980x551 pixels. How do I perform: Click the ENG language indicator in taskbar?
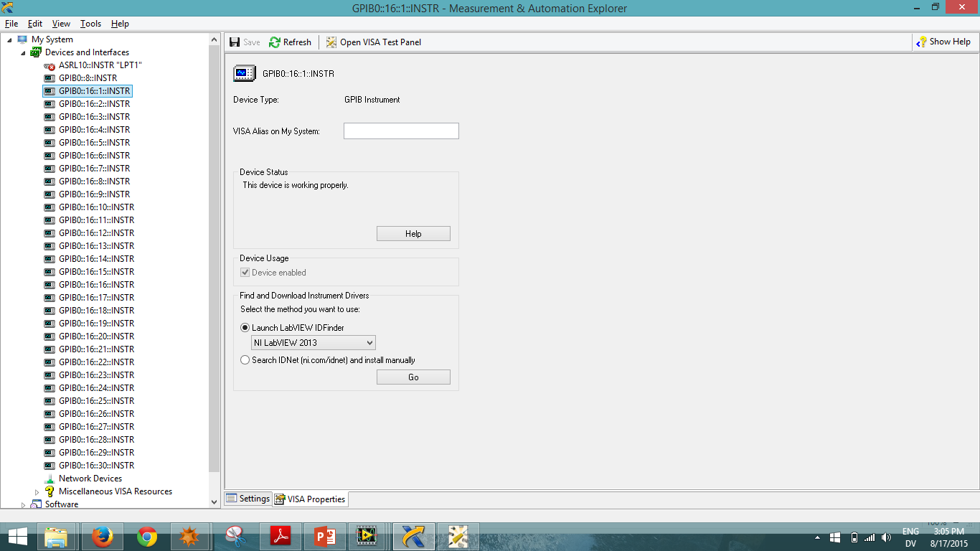pyautogui.click(x=910, y=532)
